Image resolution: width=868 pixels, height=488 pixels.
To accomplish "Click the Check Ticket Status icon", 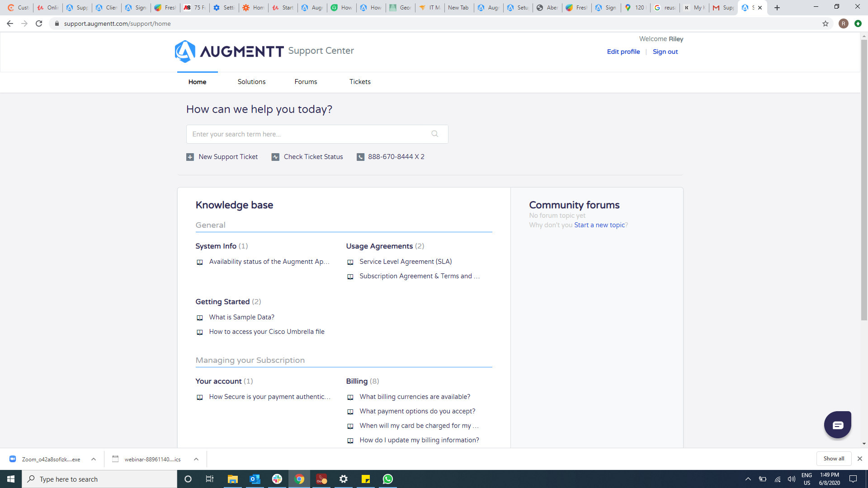I will [275, 157].
